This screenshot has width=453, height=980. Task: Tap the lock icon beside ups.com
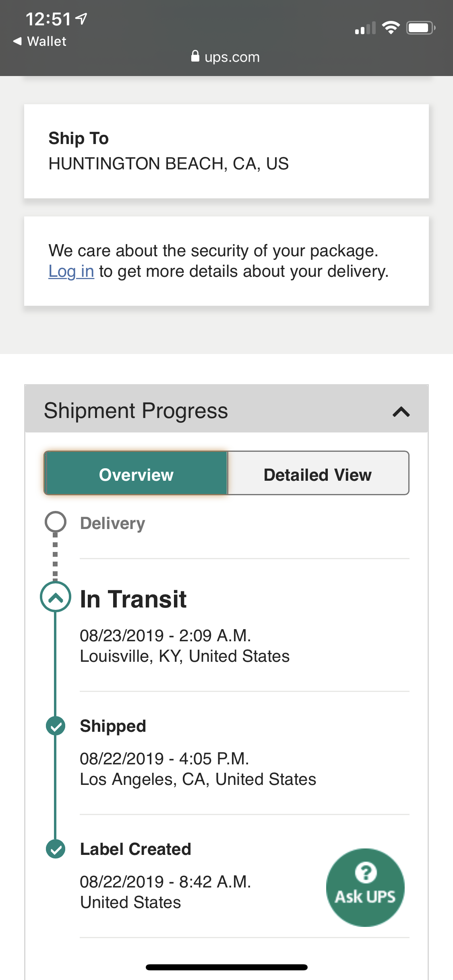point(195,56)
